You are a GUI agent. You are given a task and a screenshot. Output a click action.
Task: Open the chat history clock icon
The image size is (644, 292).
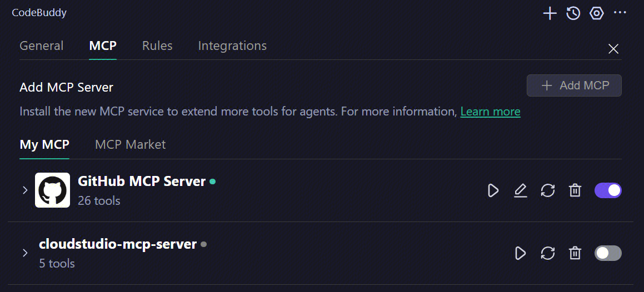573,13
